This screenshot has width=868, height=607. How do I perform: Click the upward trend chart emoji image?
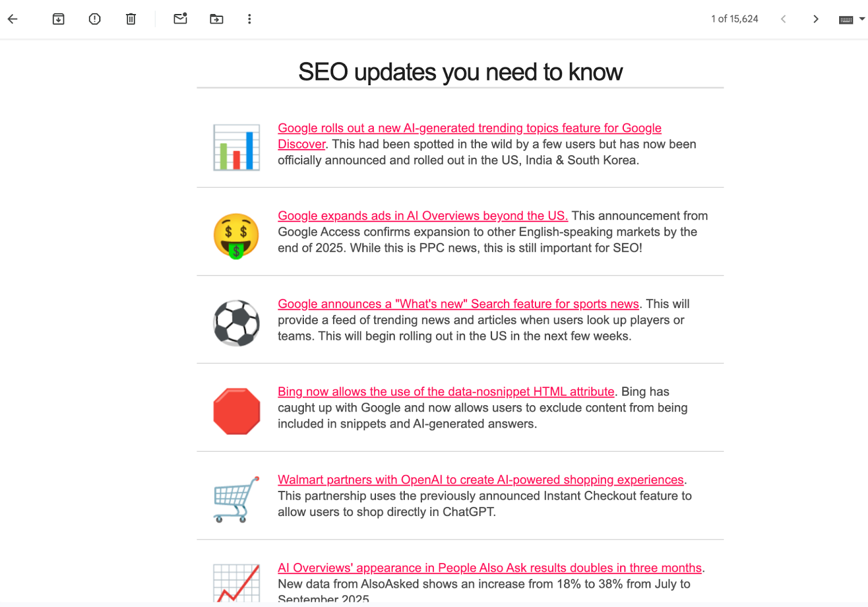pos(237,583)
